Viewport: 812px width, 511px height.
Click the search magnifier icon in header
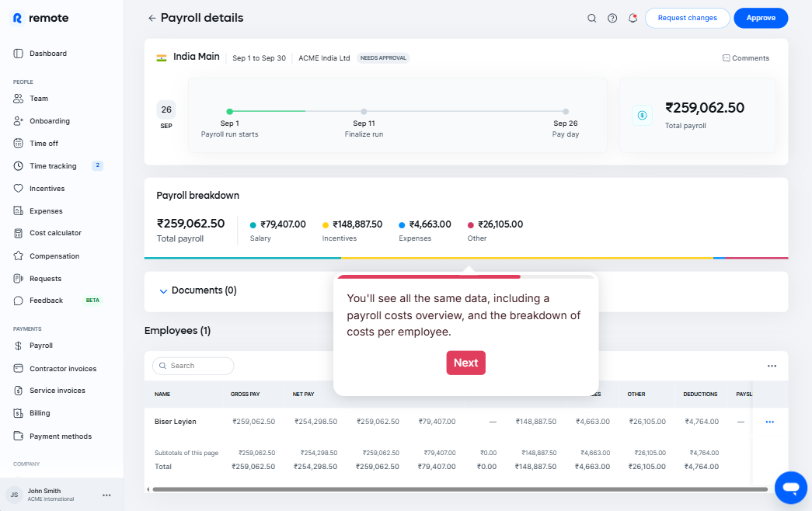pos(592,18)
